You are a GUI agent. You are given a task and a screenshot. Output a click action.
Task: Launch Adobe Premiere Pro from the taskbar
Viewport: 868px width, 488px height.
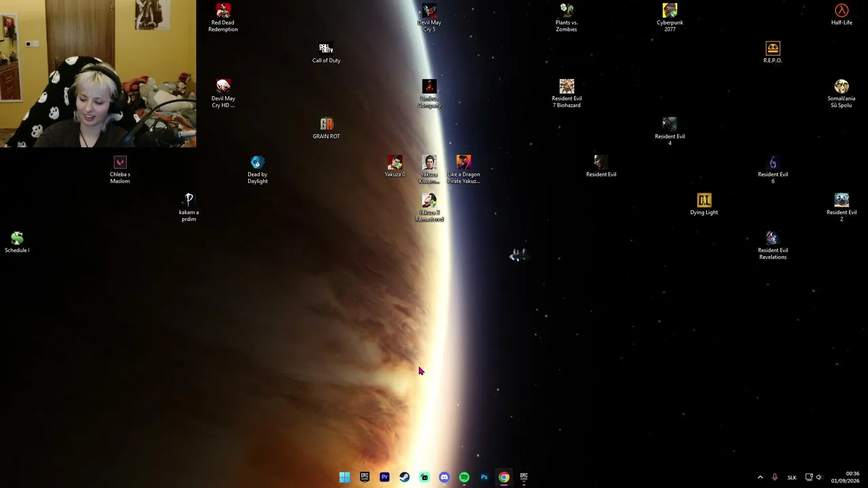coord(384,477)
